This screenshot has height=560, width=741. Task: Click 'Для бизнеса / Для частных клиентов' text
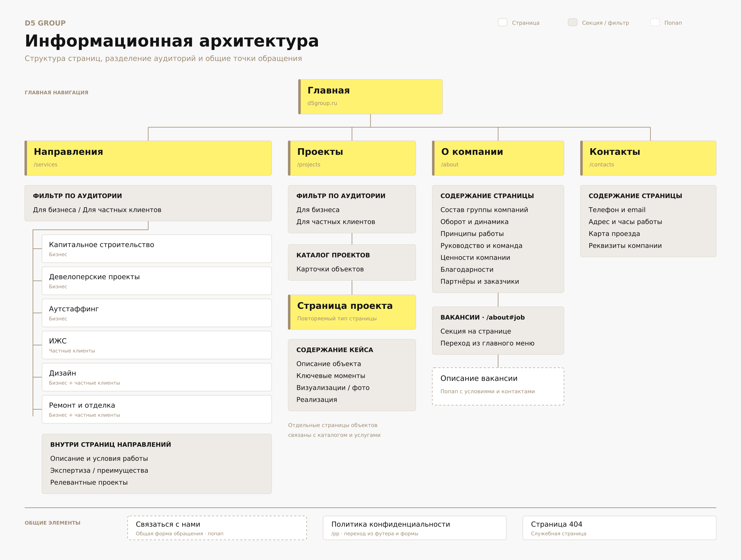pos(97,210)
